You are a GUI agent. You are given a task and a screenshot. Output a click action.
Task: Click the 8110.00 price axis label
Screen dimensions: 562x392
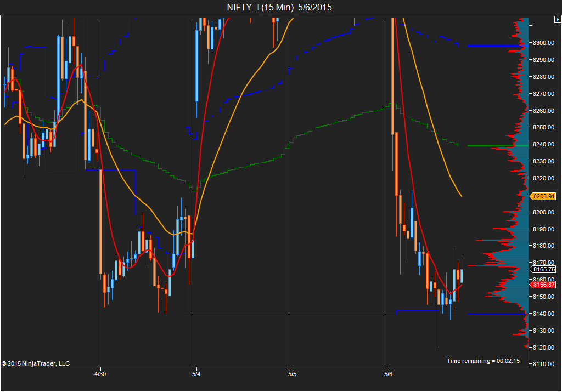543,364
